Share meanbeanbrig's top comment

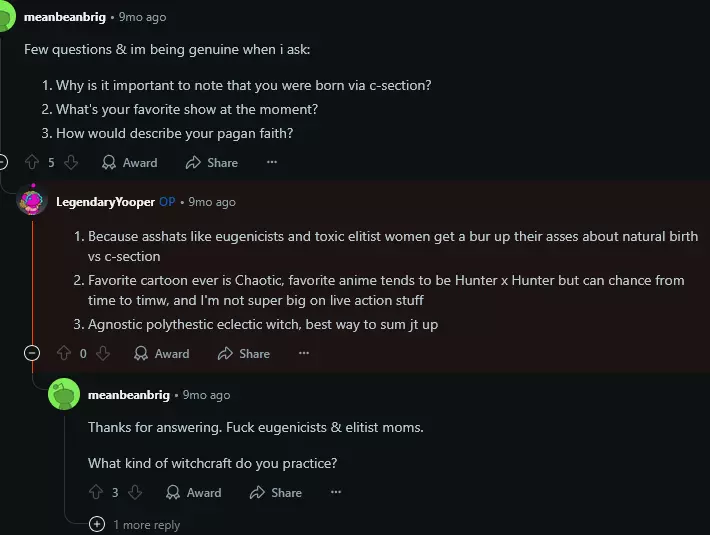tap(212, 162)
